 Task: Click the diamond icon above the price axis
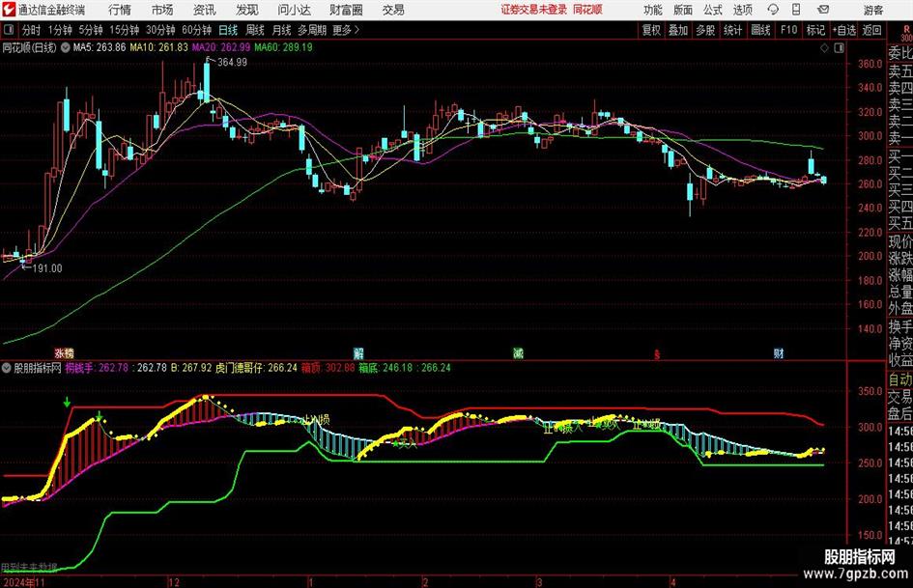coord(824,48)
